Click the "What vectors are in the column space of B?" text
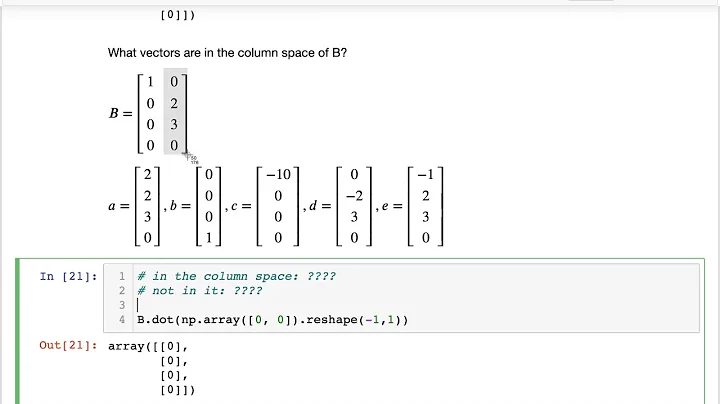The height and width of the screenshot is (404, 720). pos(227,53)
